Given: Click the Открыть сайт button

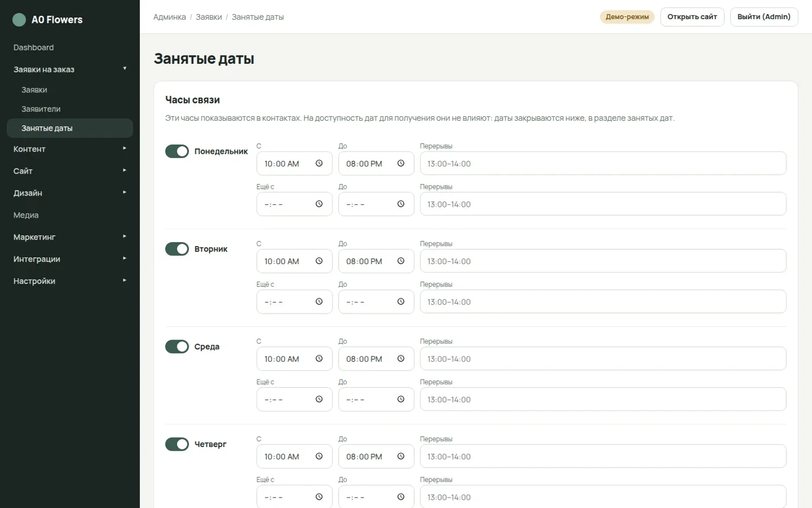Looking at the screenshot, I should 692,17.
